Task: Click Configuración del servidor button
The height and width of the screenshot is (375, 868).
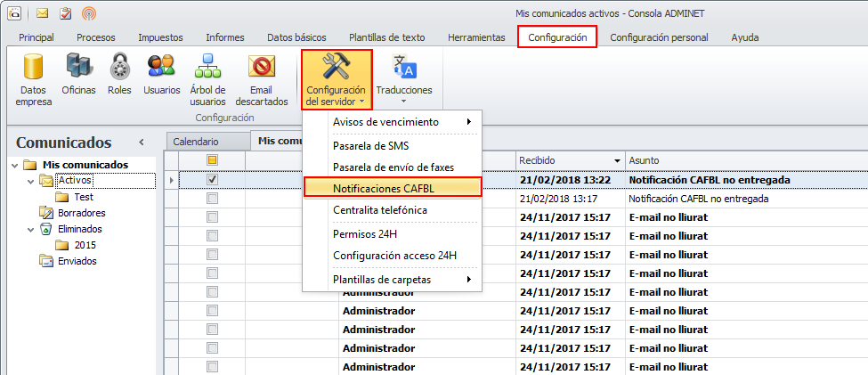Action: 337,80
